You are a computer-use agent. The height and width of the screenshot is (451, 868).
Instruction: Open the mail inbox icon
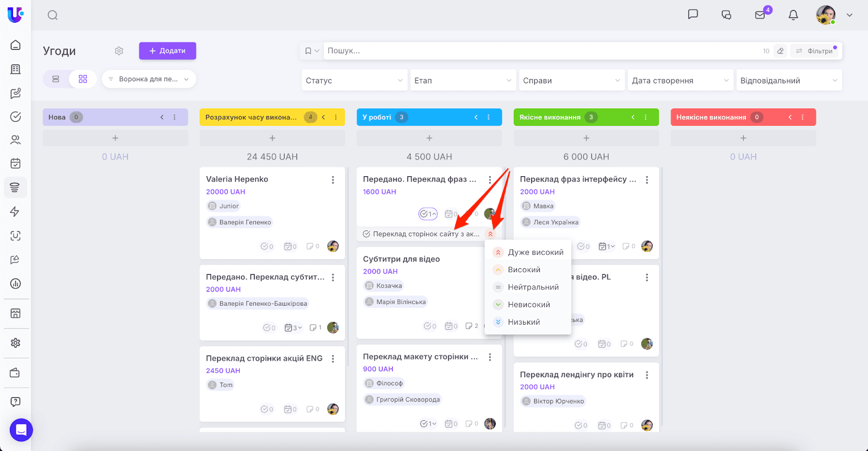pyautogui.click(x=760, y=15)
